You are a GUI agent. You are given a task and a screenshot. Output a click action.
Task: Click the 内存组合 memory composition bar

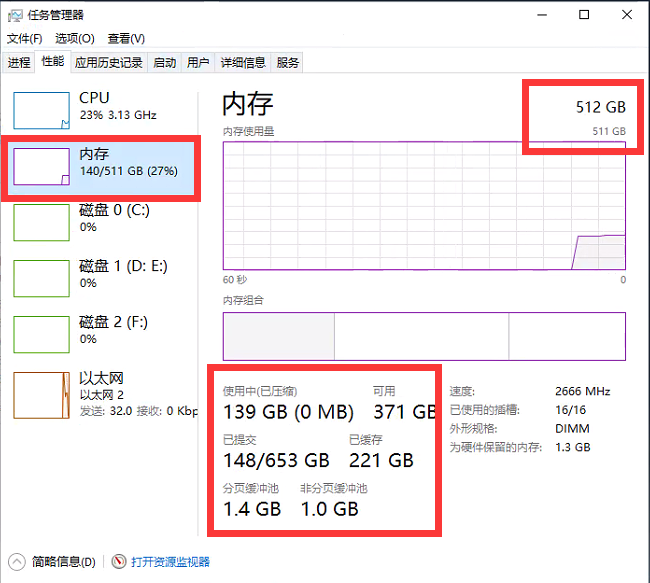click(424, 336)
